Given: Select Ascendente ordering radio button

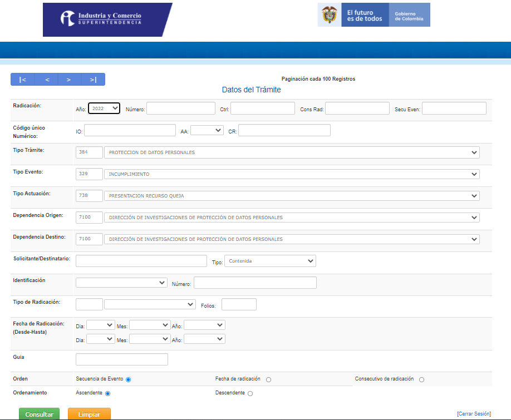Looking at the screenshot, I should pos(108,393).
